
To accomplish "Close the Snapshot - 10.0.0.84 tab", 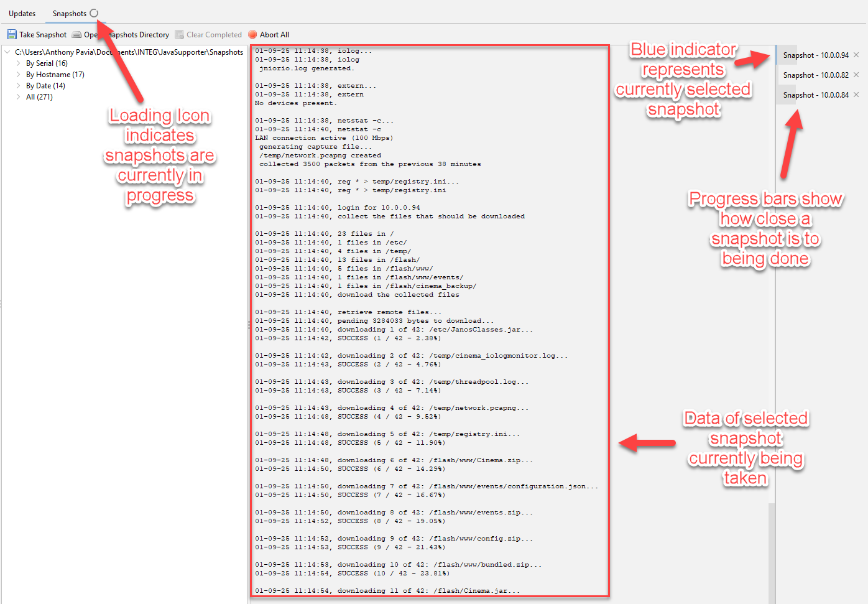I will coord(856,95).
